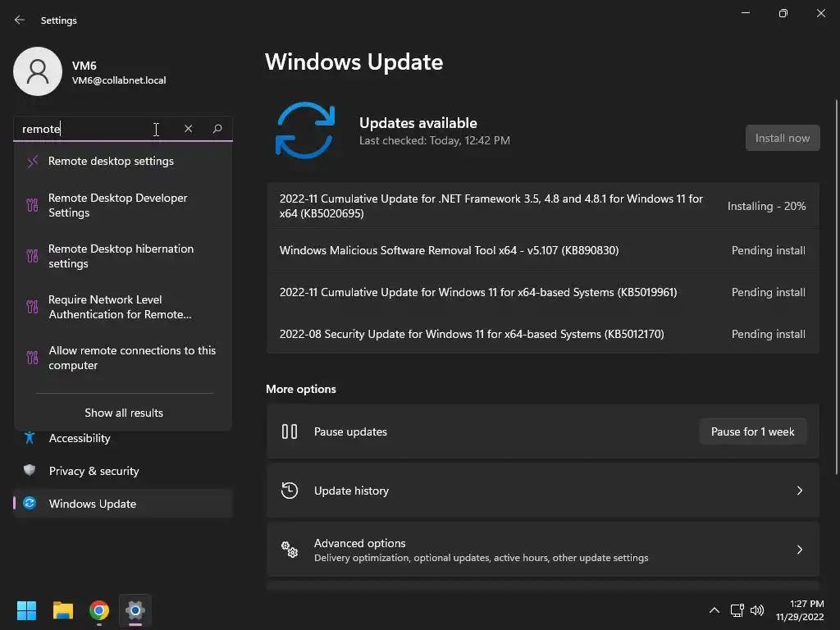Click icon beside Remote Desktop Developer Settings
This screenshot has width=840, height=630.
pos(32,205)
